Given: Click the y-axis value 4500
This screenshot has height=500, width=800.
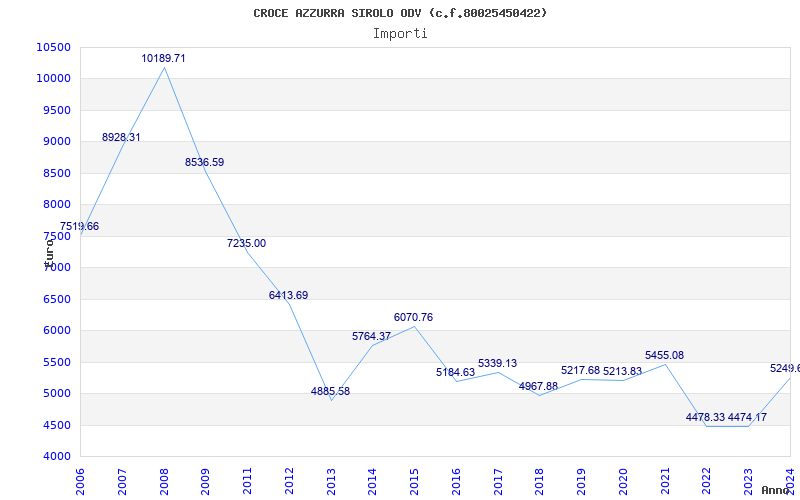Looking at the screenshot, I should (56, 425).
